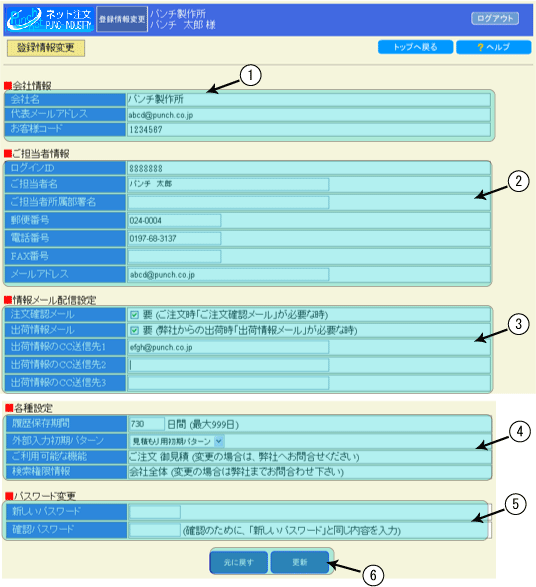The height and width of the screenshot is (587, 536).
Task: Click the トップへ戻る button
Action: point(415,47)
